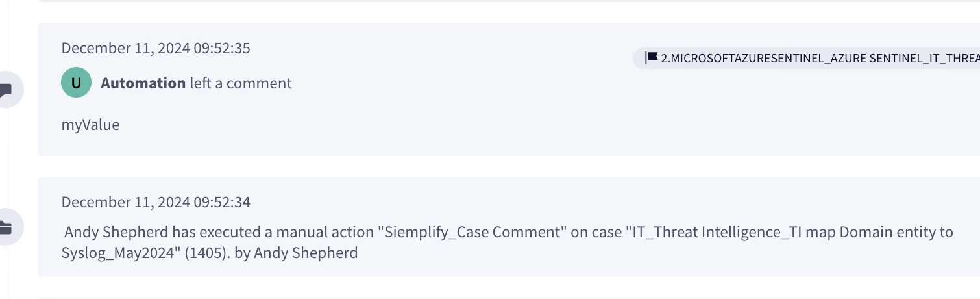
Task: Select the Automation author name
Action: [x=143, y=83]
